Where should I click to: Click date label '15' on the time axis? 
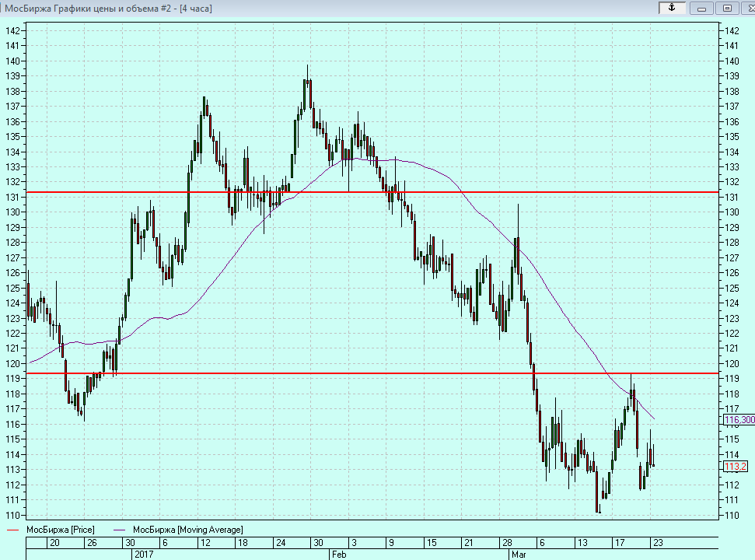pos(432,543)
